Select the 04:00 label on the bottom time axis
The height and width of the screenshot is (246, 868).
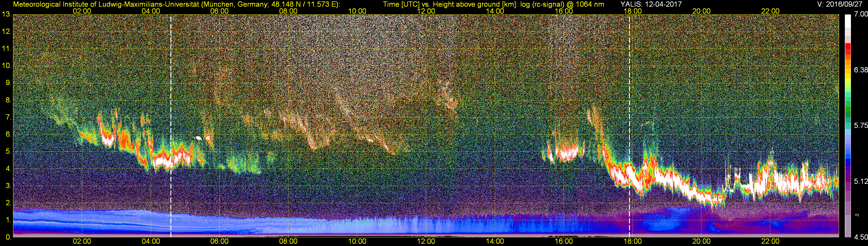point(151,242)
